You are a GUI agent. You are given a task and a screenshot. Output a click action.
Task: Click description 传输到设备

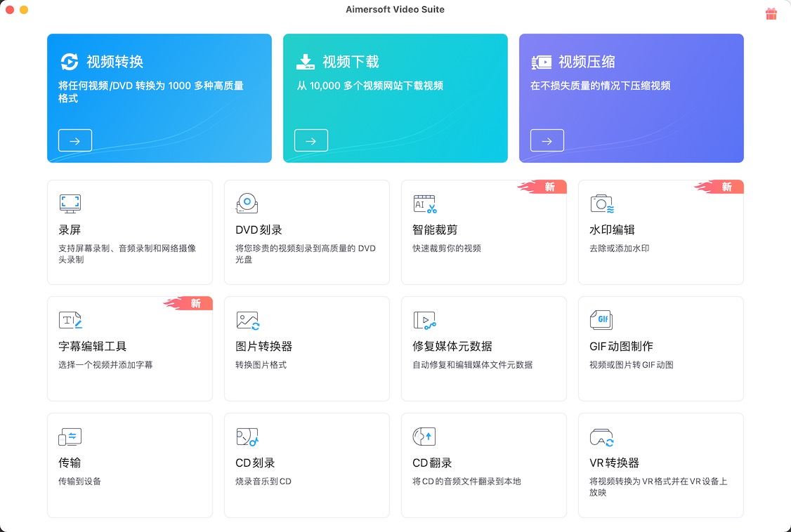(79, 481)
